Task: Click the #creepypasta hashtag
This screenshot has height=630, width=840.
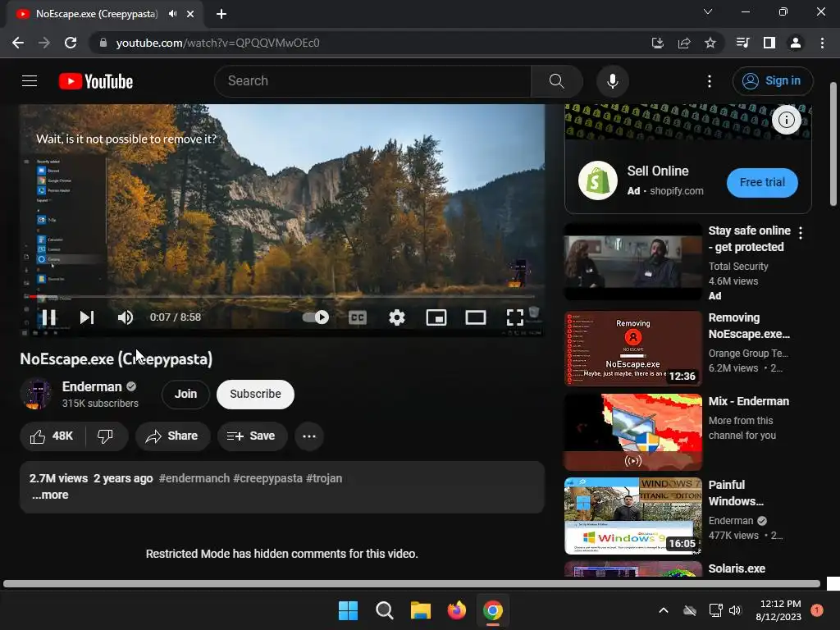Action: click(268, 478)
